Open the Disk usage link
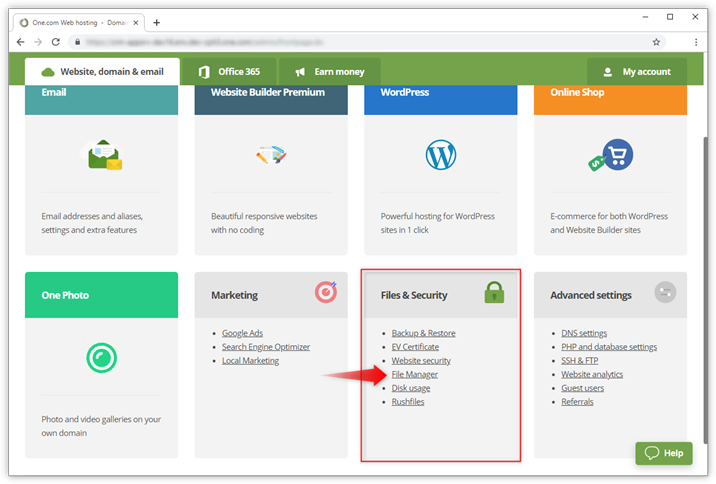Image resolution: width=716 pixels, height=484 pixels. pyautogui.click(x=411, y=388)
